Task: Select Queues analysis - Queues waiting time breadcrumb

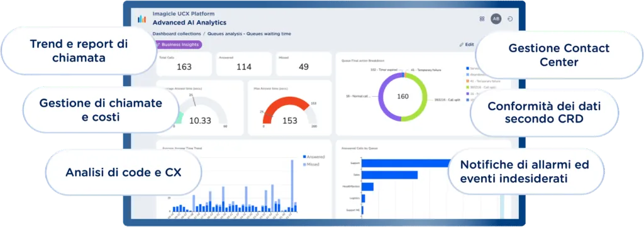Action: point(249,34)
